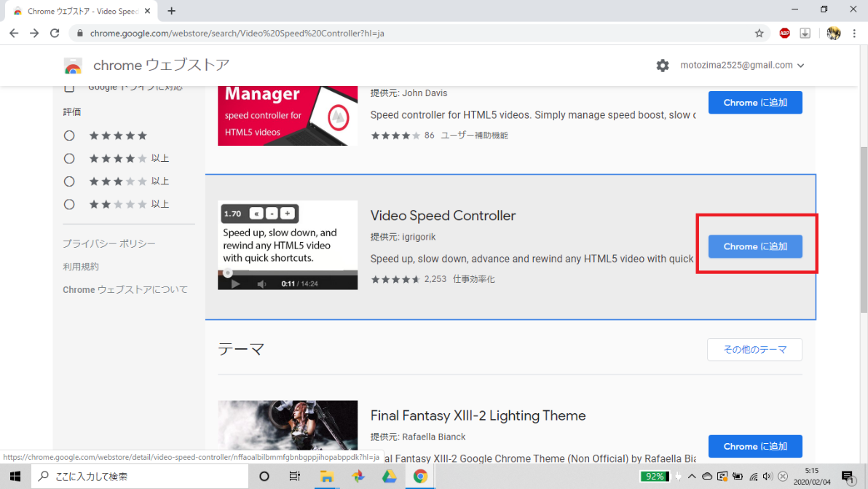Open その他のテーマ to see more themes
868x489 pixels.
click(754, 350)
